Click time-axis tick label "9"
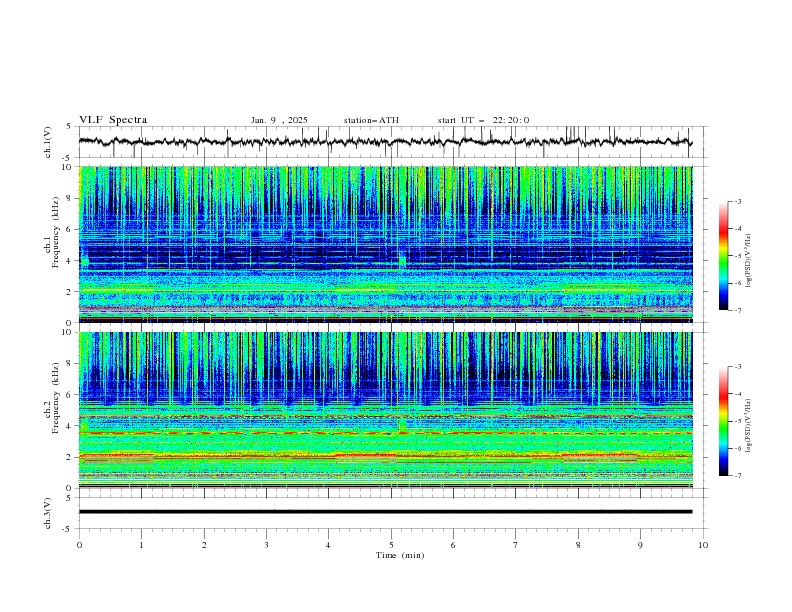This screenshot has width=792, height=612. (x=640, y=545)
